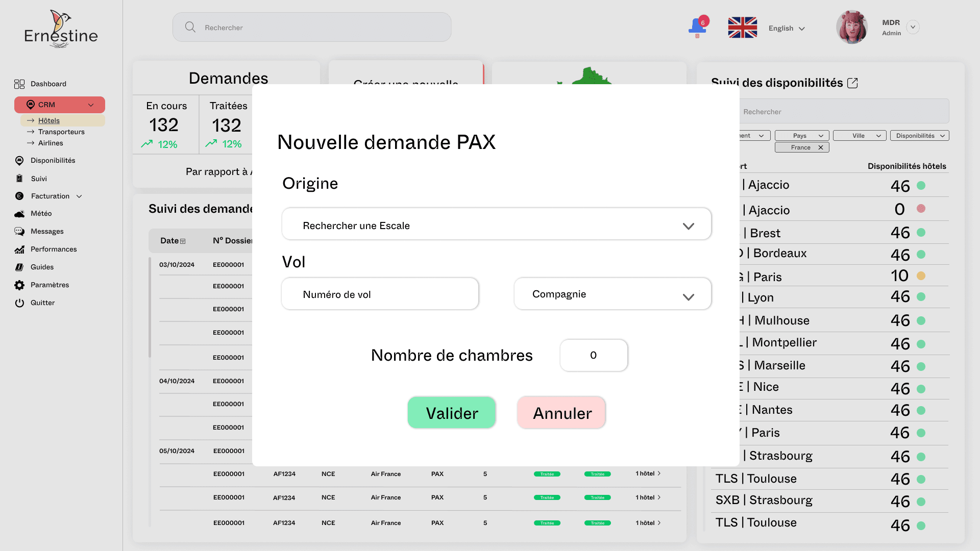
Task: Open external link icon beside Suivi des disponibilités
Action: pos(852,83)
